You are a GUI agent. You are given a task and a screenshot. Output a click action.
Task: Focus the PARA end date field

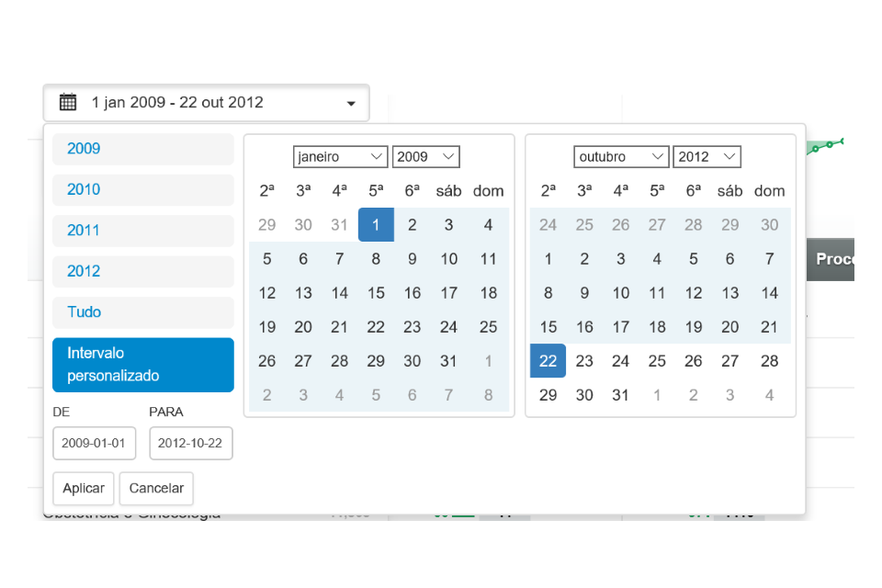pos(191,444)
